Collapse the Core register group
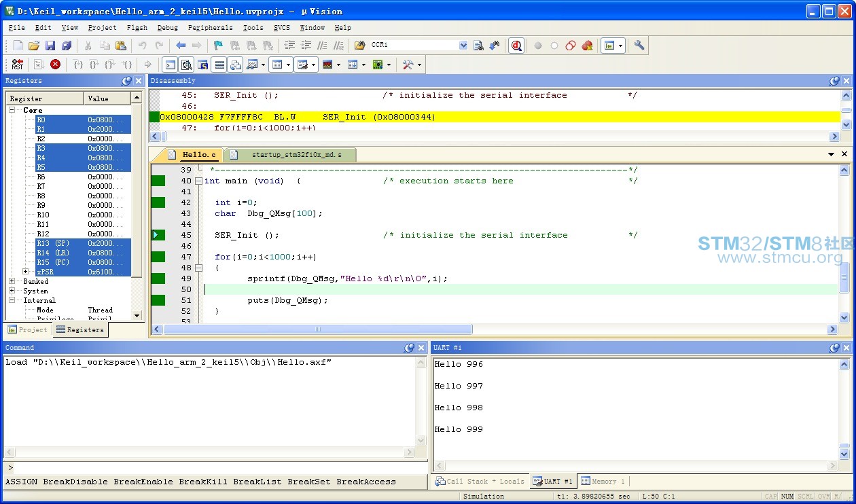This screenshot has height=504, width=856. tap(12, 110)
